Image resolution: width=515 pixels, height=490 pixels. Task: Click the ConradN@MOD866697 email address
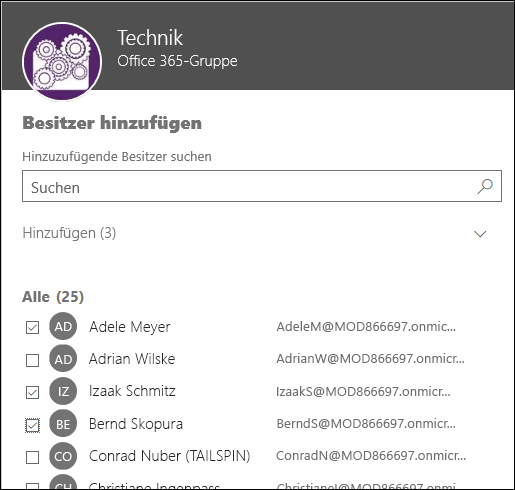click(x=371, y=456)
